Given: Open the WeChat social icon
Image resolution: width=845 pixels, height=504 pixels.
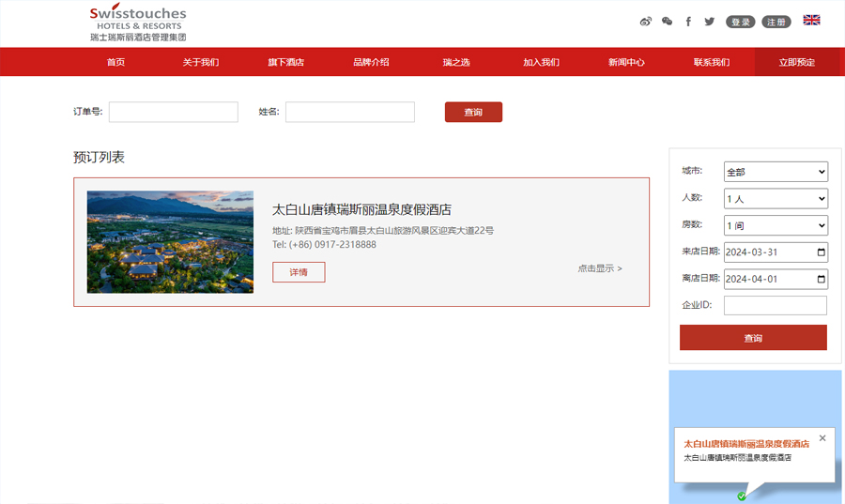Looking at the screenshot, I should 667,22.
